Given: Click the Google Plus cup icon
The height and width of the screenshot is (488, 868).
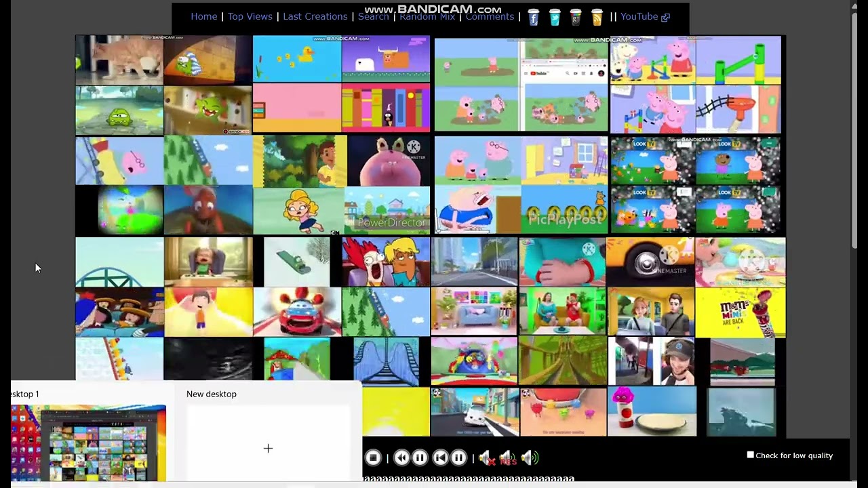Looking at the screenshot, I should click(x=576, y=17).
